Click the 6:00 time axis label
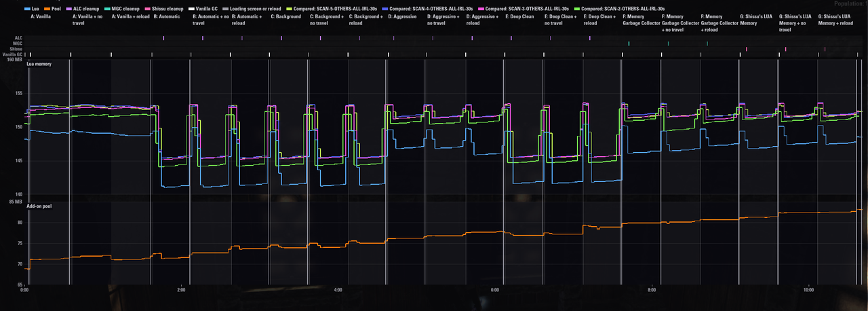 pyautogui.click(x=494, y=290)
